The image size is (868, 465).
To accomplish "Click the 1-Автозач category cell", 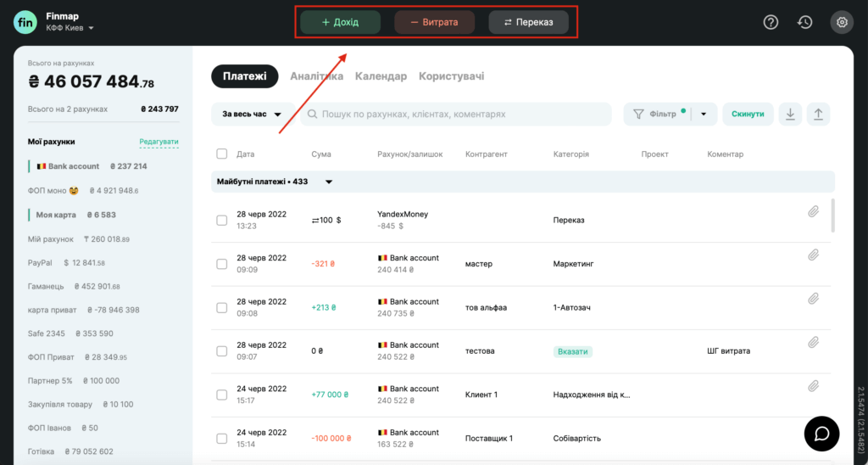I will point(572,308).
